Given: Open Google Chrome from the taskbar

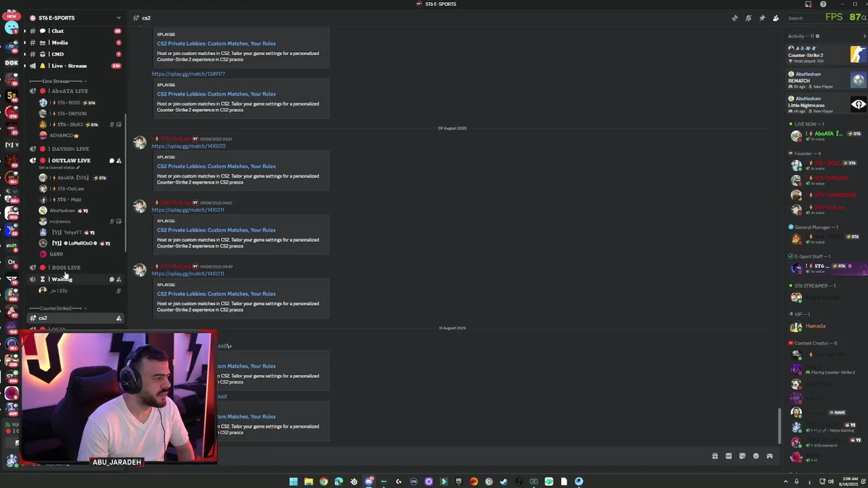Looking at the screenshot, I should (323, 482).
